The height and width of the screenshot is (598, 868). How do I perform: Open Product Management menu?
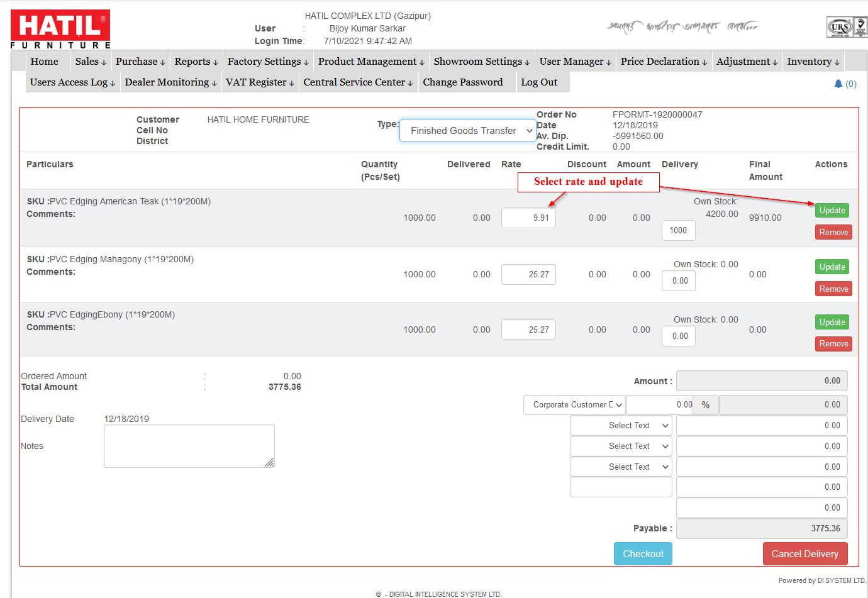(371, 62)
